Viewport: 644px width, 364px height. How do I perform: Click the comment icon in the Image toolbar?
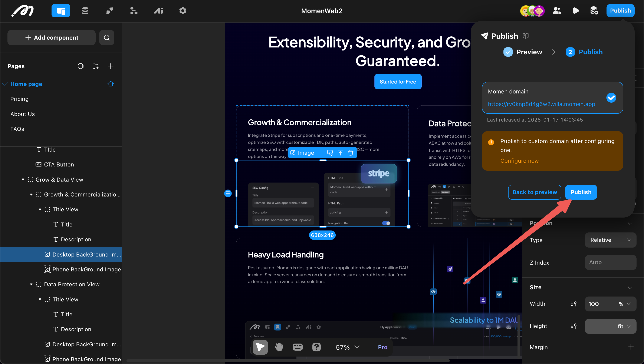(330, 153)
